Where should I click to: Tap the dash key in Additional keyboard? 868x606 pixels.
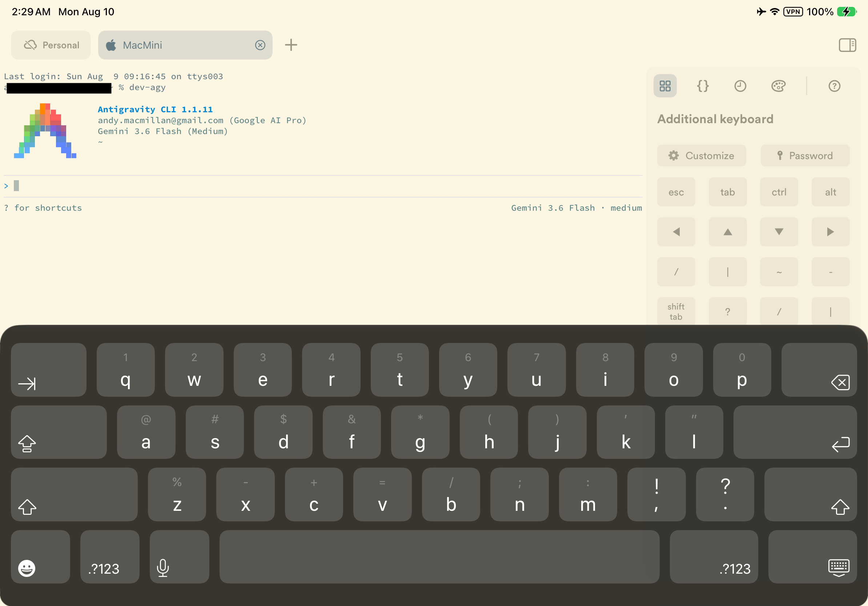(x=831, y=272)
